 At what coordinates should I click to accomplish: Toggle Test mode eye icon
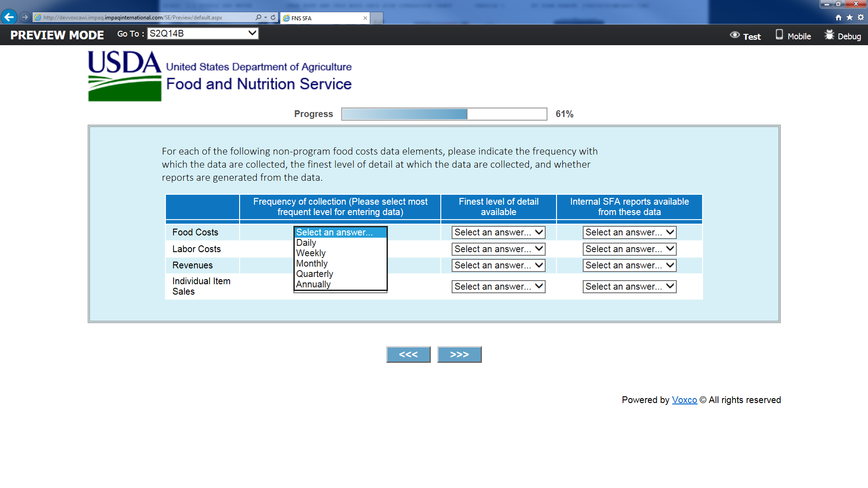pos(735,35)
